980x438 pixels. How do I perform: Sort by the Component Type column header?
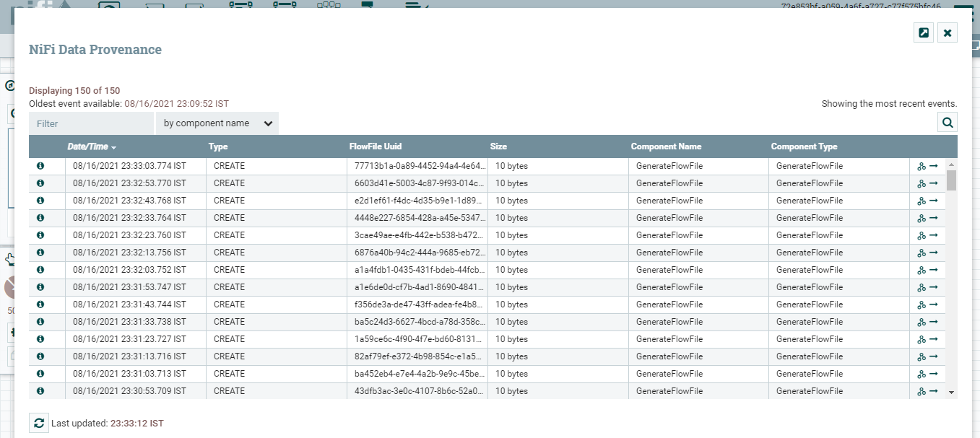805,146
